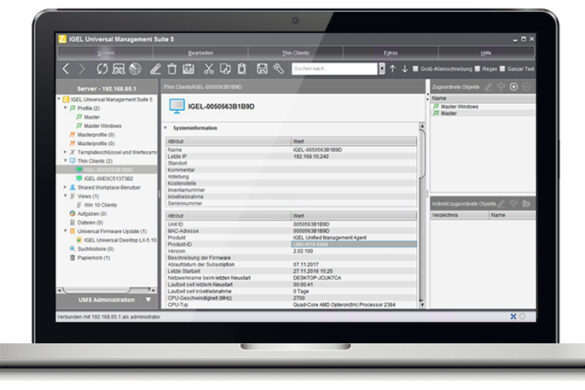Click the Papierkorb trash icon in tree
This screenshot has width=585, height=390.
pos(73,258)
